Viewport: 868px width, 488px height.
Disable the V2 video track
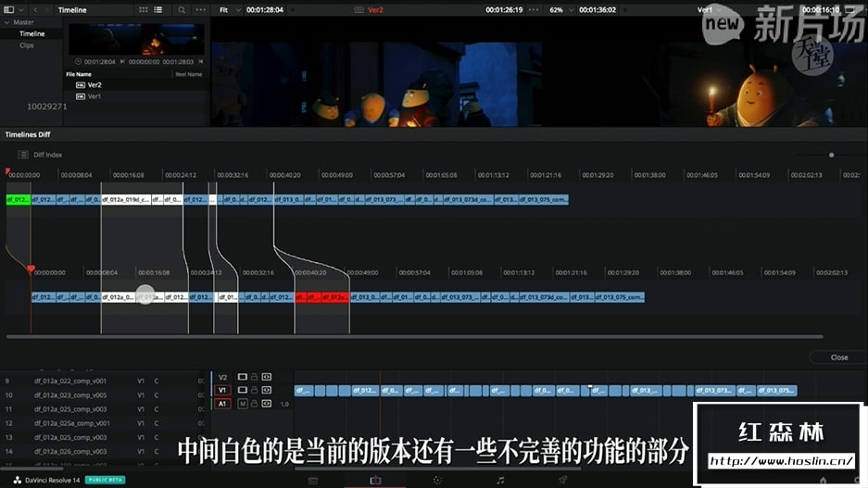pyautogui.click(x=243, y=377)
